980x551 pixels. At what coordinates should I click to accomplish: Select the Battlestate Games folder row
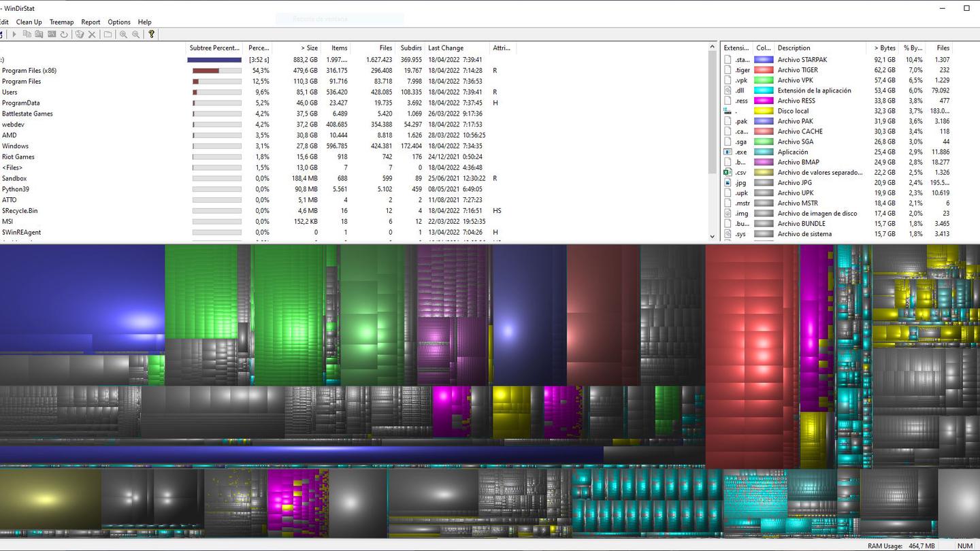pyautogui.click(x=27, y=114)
